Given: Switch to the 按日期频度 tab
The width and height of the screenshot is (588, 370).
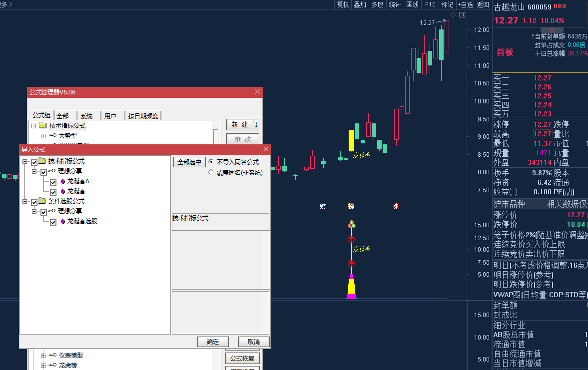Looking at the screenshot, I should (143, 116).
